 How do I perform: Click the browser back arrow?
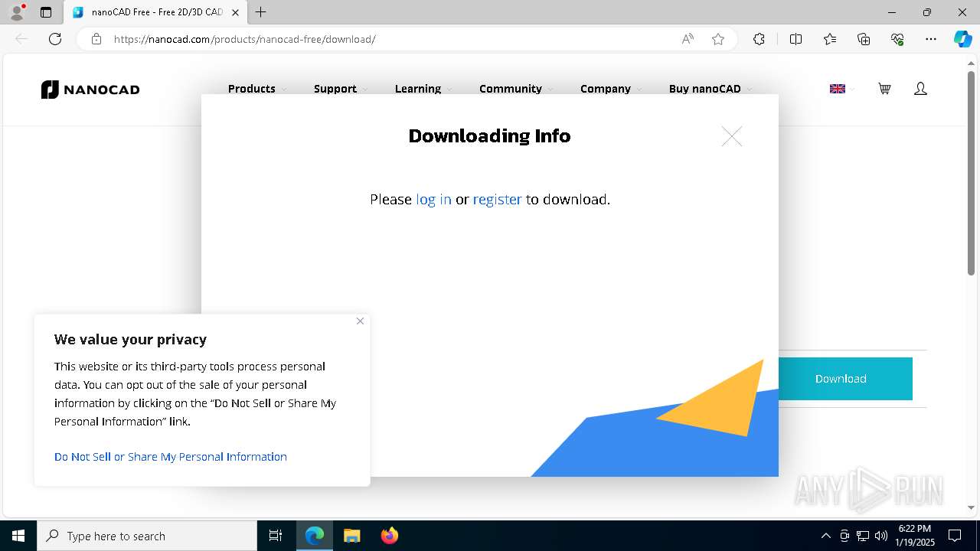[21, 39]
